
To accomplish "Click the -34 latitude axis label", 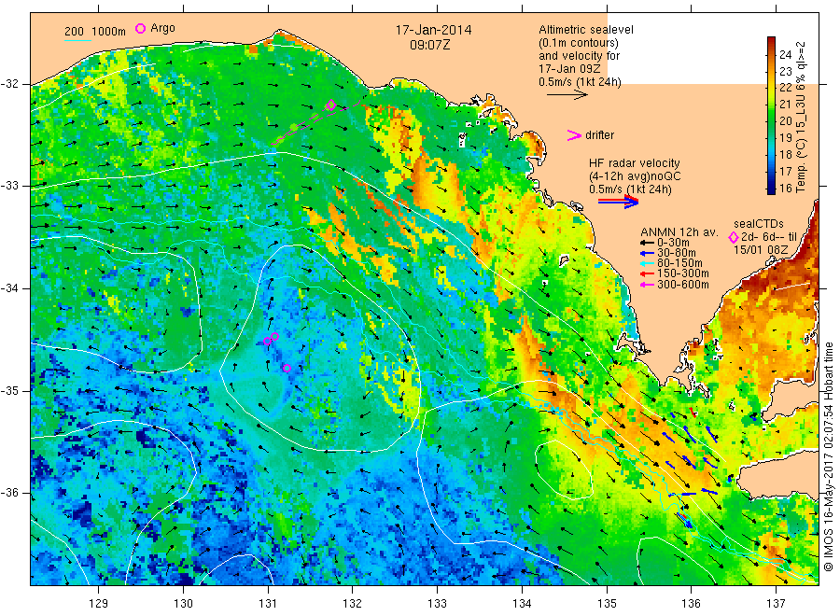I will (9, 288).
